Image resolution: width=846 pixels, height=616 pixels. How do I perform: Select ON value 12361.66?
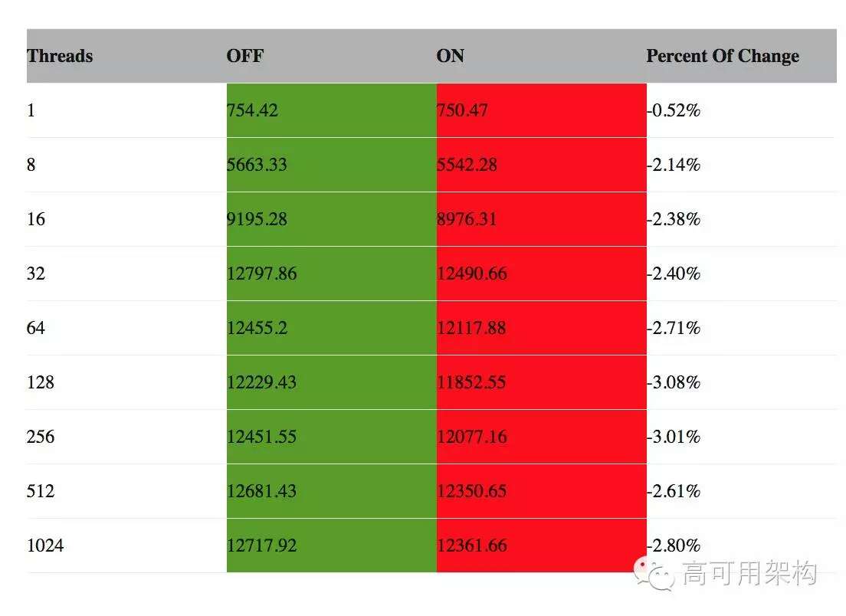pos(471,546)
